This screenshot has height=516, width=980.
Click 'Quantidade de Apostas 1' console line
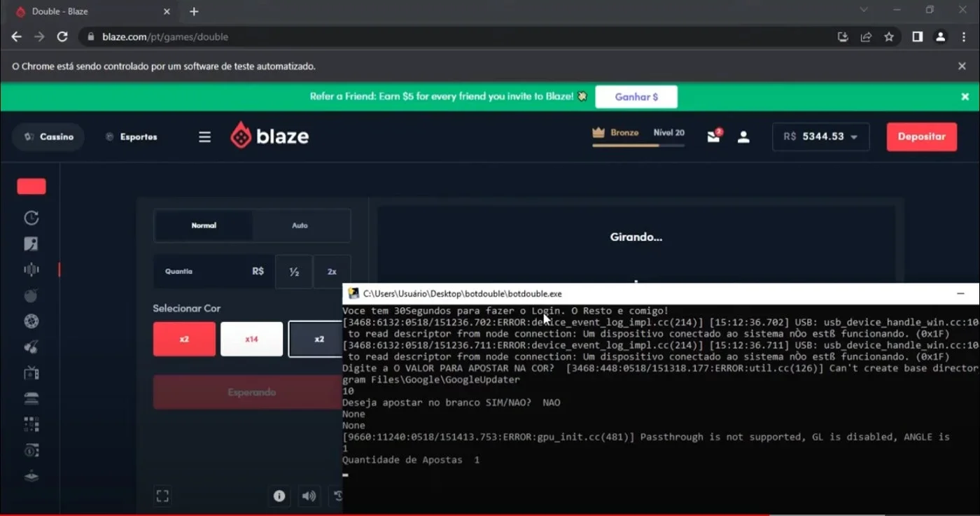click(x=411, y=460)
